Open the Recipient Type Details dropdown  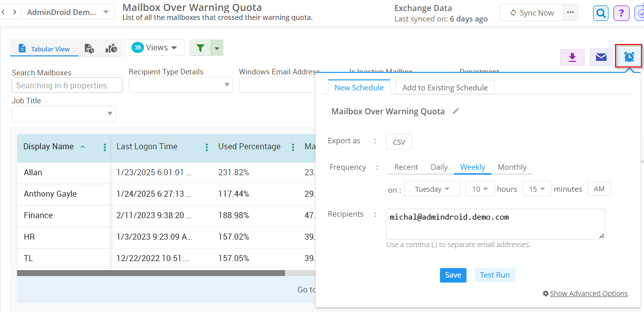point(180,85)
